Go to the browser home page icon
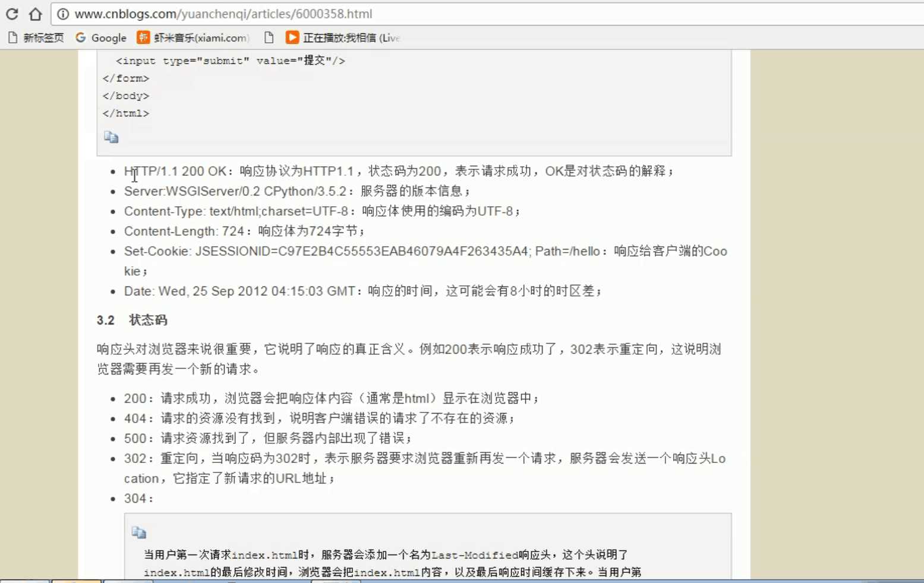This screenshot has height=583, width=924. pyautogui.click(x=36, y=14)
